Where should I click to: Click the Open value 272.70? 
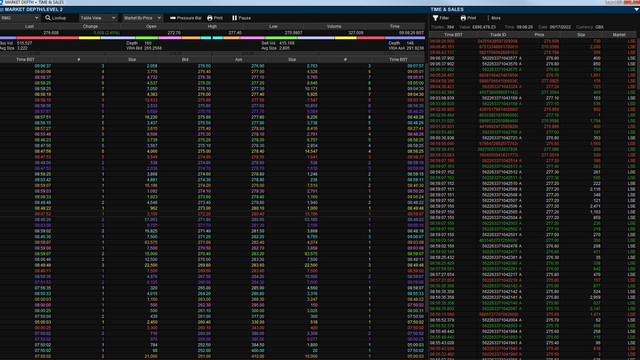(174, 33)
